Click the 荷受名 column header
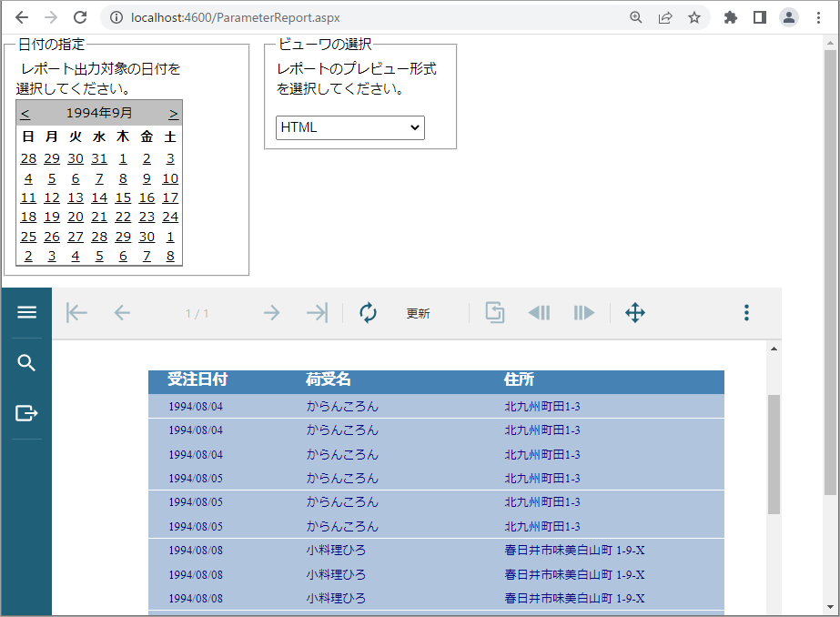 (x=329, y=379)
